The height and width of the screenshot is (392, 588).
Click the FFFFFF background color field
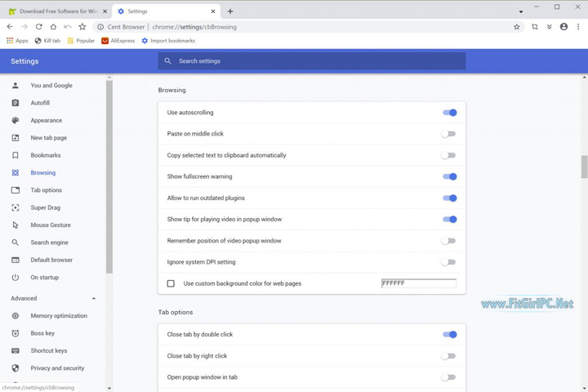(x=418, y=283)
